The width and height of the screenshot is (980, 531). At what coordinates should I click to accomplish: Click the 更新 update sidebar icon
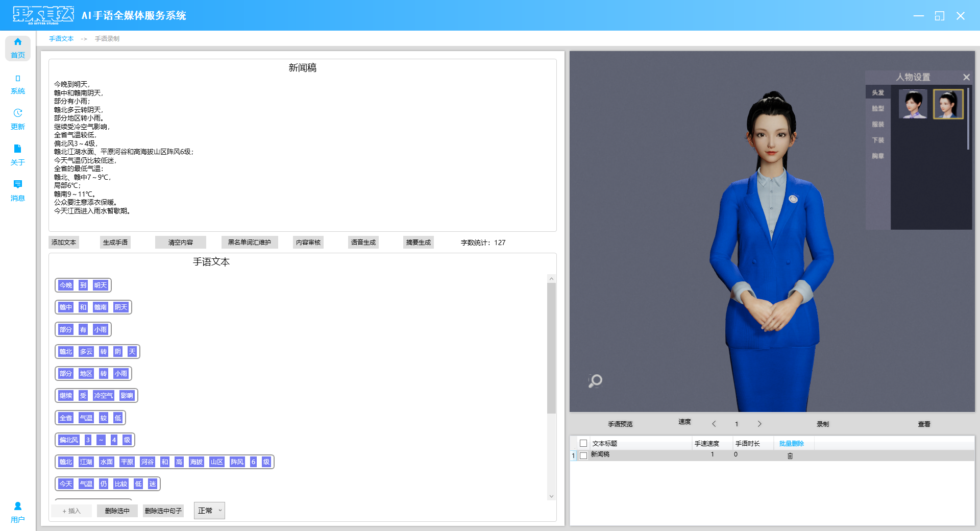click(18, 119)
